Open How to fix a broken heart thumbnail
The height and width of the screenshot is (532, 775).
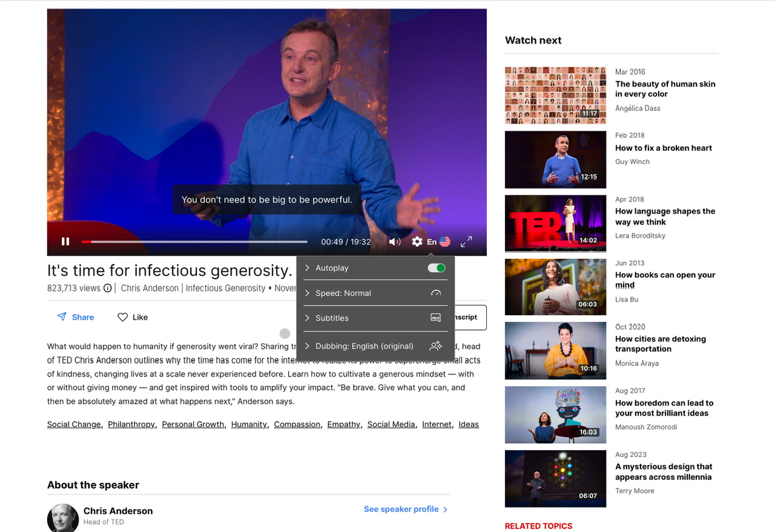click(555, 160)
